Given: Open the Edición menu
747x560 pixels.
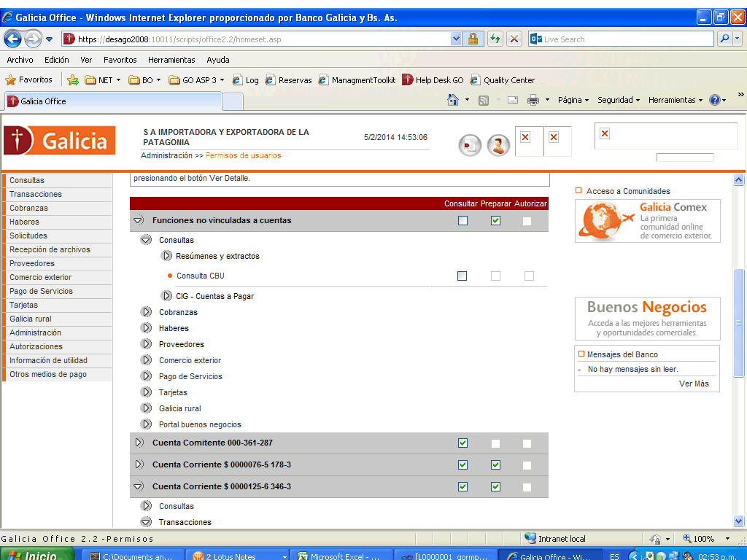Looking at the screenshot, I should click(x=57, y=60).
